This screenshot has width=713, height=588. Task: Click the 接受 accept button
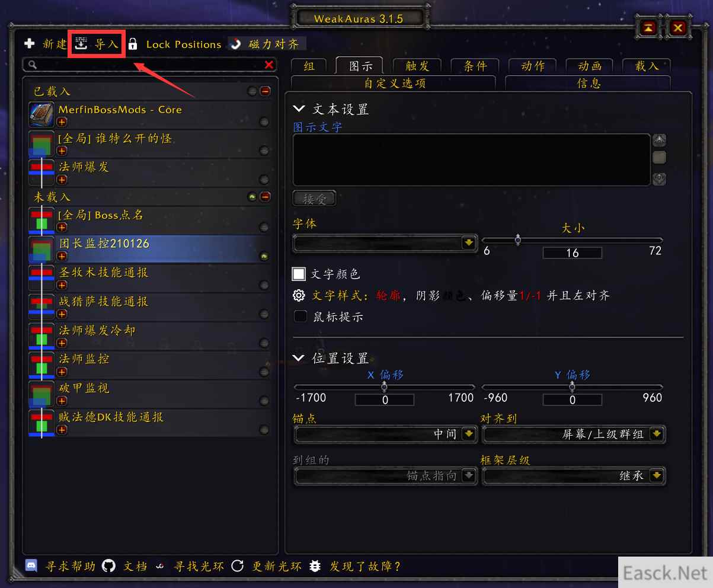[x=315, y=199]
